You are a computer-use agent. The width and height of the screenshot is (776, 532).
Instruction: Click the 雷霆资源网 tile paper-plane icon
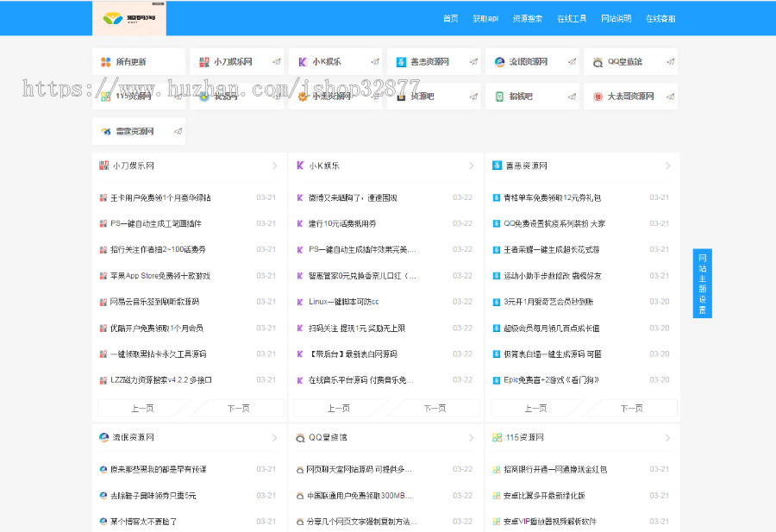pyautogui.click(x=178, y=131)
